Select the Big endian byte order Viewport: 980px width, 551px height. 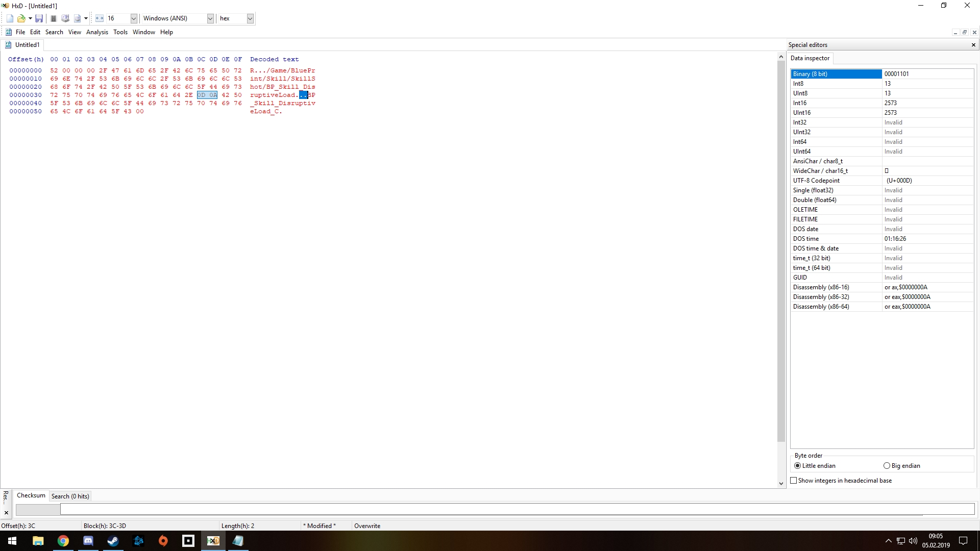point(887,466)
